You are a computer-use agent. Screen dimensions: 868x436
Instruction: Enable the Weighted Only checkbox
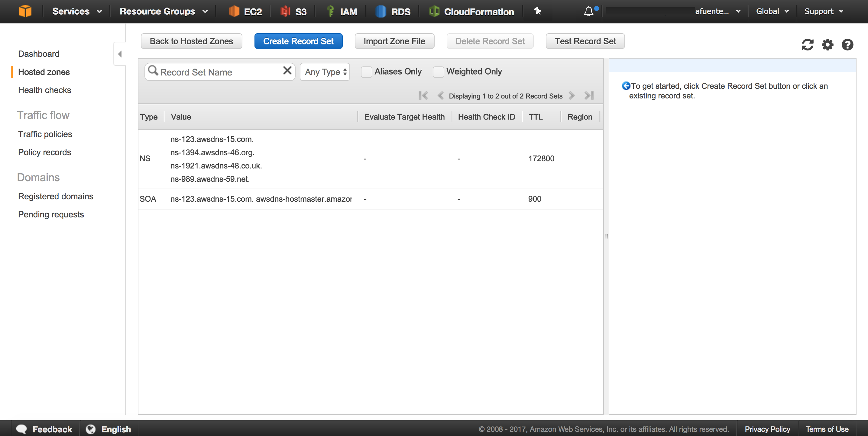click(438, 72)
